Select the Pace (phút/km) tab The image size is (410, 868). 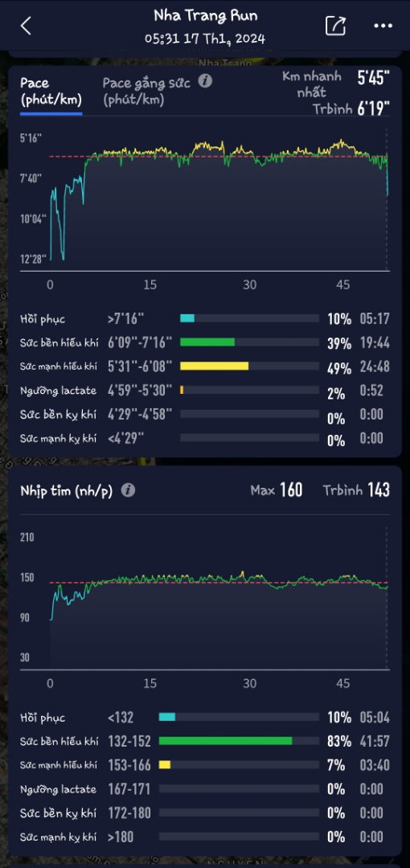tap(51, 92)
